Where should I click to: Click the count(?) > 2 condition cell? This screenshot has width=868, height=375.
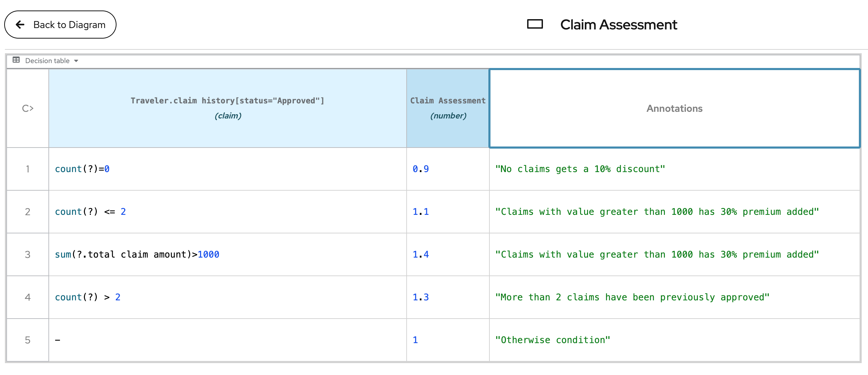point(228,297)
